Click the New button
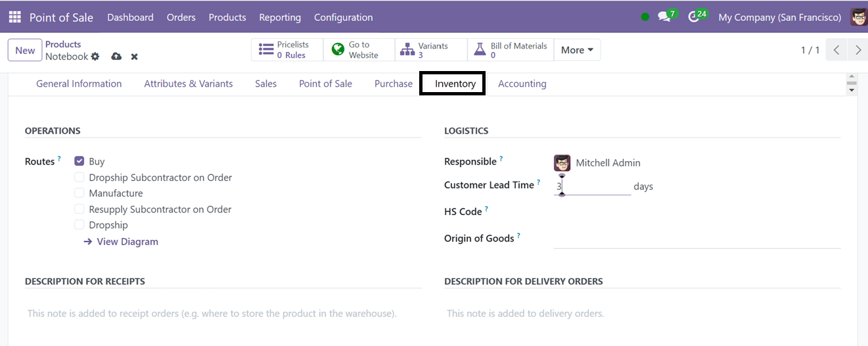 click(25, 50)
